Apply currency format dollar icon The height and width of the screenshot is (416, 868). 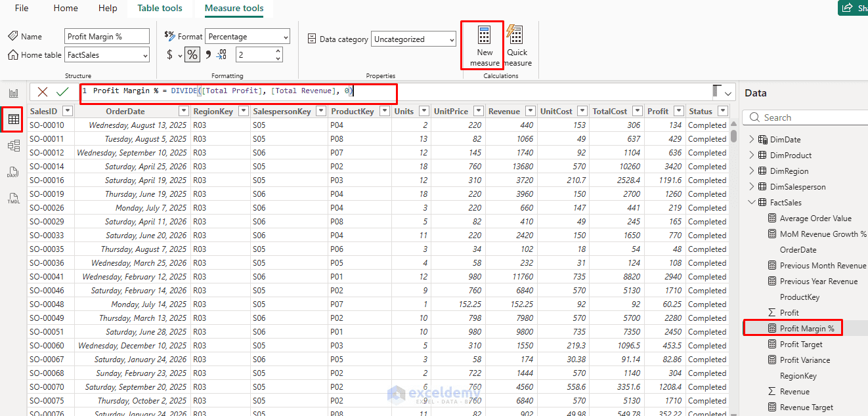pyautogui.click(x=170, y=54)
